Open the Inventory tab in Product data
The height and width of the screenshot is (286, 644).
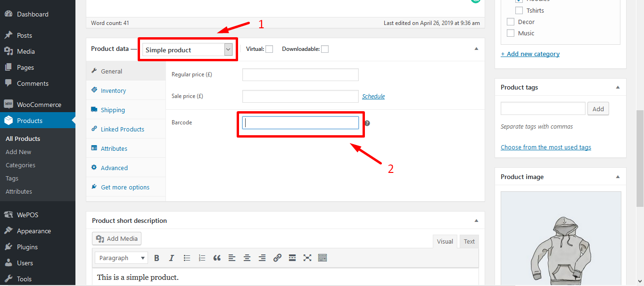113,90
